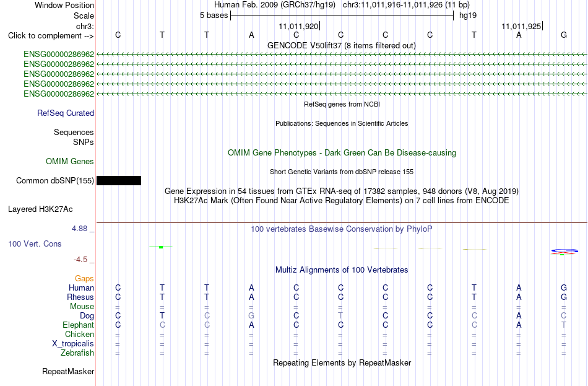Click the 4.88 PhyloP upper scale value
Image resolution: width=588 pixels, height=386 pixels.
[79, 228]
